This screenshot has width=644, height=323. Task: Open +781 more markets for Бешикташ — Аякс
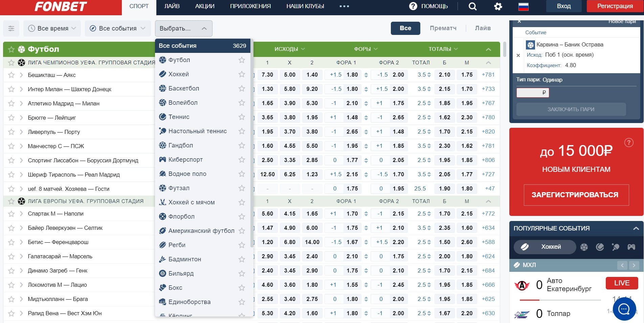488,75
